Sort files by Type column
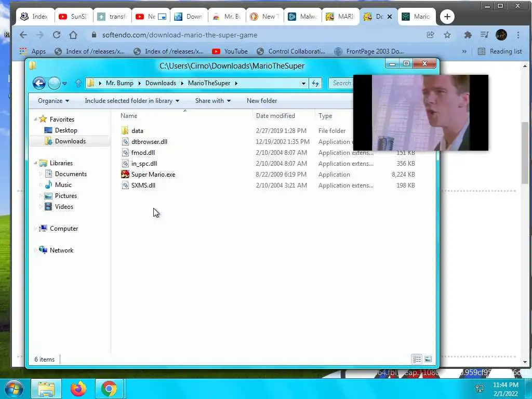 click(325, 116)
